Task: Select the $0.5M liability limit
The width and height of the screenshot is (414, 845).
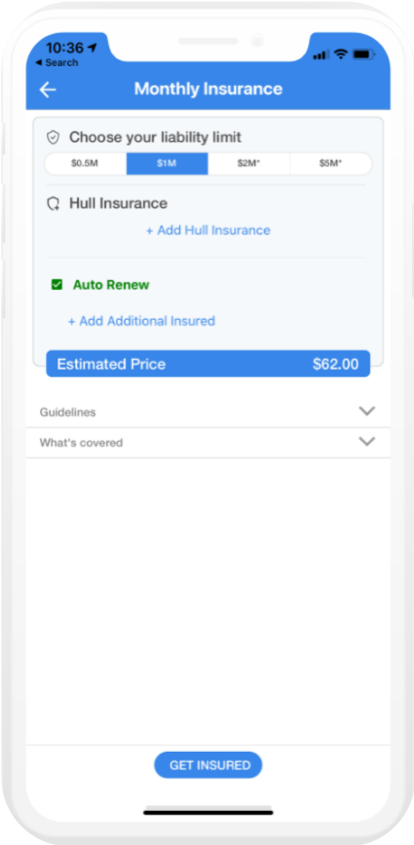Action: 85,164
